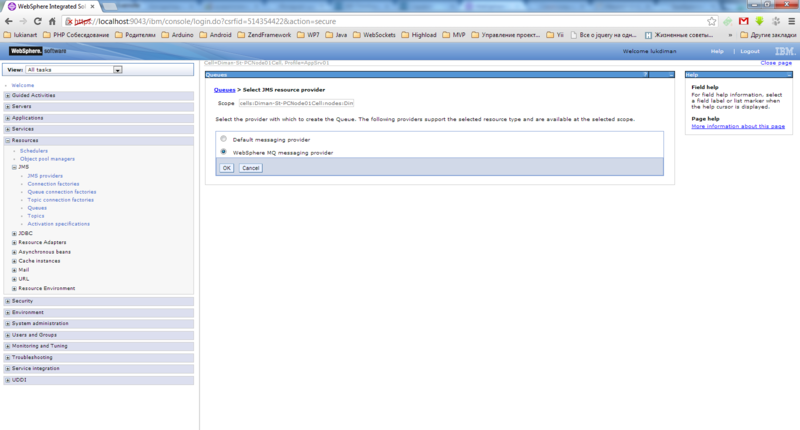Expand the Troubleshooting section
Image resolution: width=800 pixels, height=430 pixels.
point(8,358)
